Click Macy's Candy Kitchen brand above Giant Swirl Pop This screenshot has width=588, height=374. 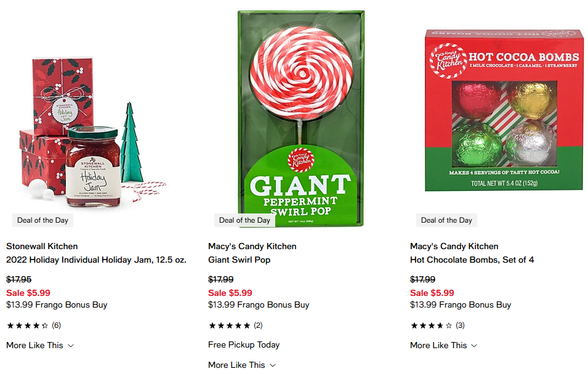click(x=252, y=246)
